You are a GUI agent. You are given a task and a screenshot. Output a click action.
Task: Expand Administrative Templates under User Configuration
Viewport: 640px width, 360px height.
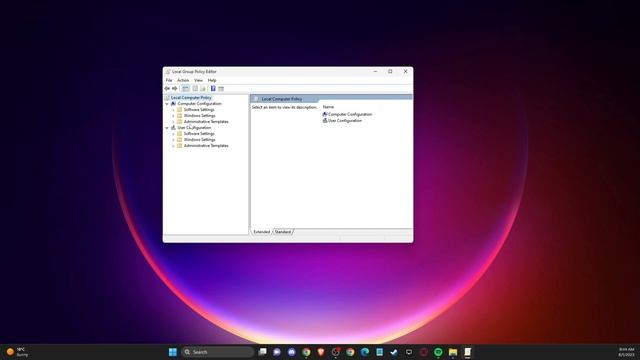click(173, 146)
